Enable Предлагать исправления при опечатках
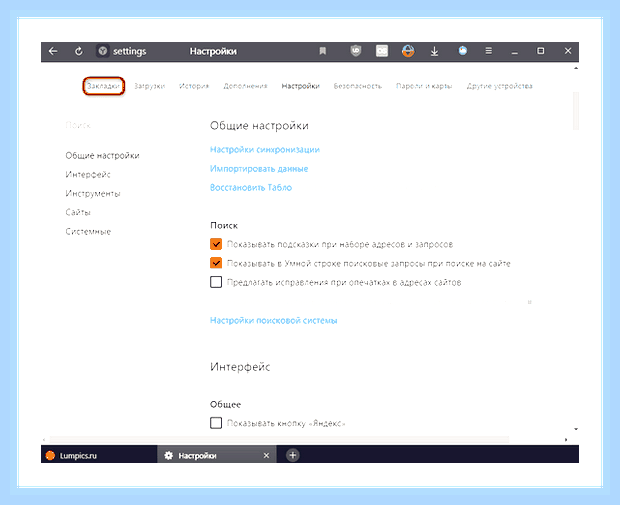This screenshot has width=620, height=505. (x=216, y=282)
